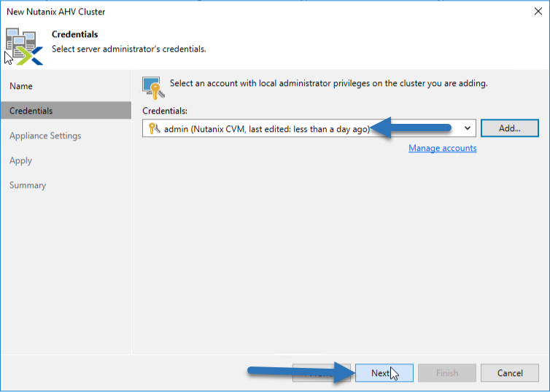
Task: Open the Appliance Settings step
Action: pos(45,136)
